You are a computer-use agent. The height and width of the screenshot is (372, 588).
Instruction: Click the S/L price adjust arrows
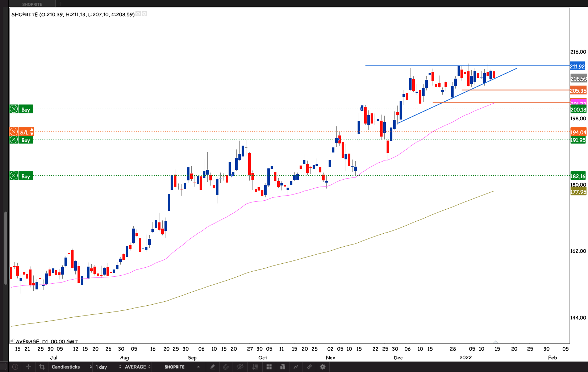point(32,132)
